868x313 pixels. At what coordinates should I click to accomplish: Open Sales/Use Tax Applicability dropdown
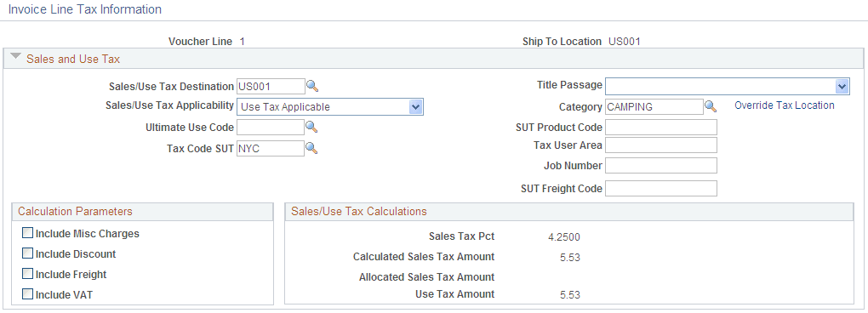pos(330,106)
